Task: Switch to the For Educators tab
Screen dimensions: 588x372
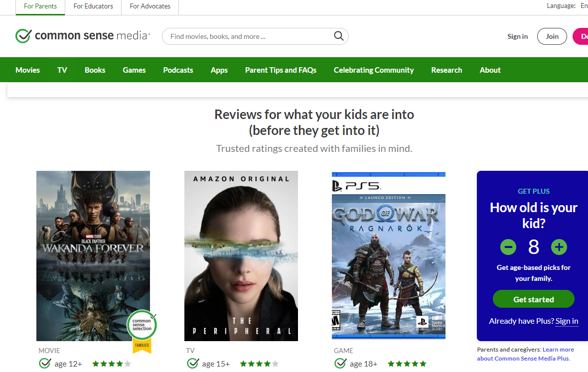Action: [93, 6]
